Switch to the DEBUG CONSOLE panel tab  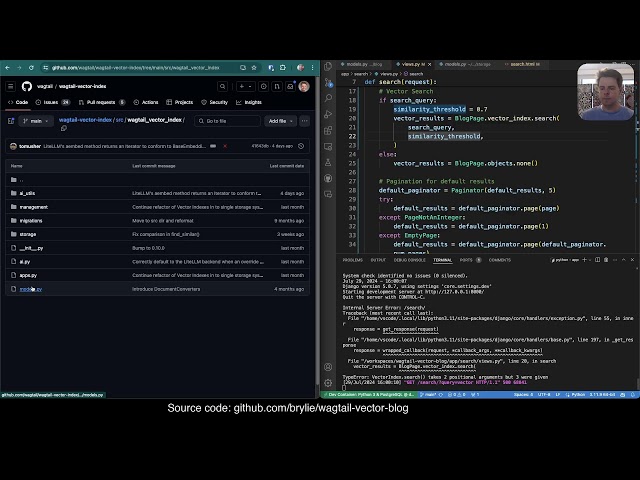409,260
